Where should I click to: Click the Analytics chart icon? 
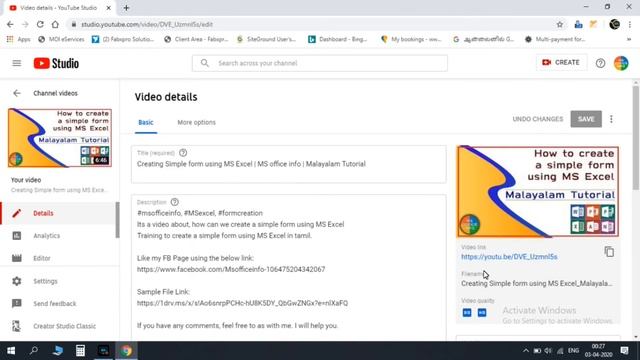17,236
